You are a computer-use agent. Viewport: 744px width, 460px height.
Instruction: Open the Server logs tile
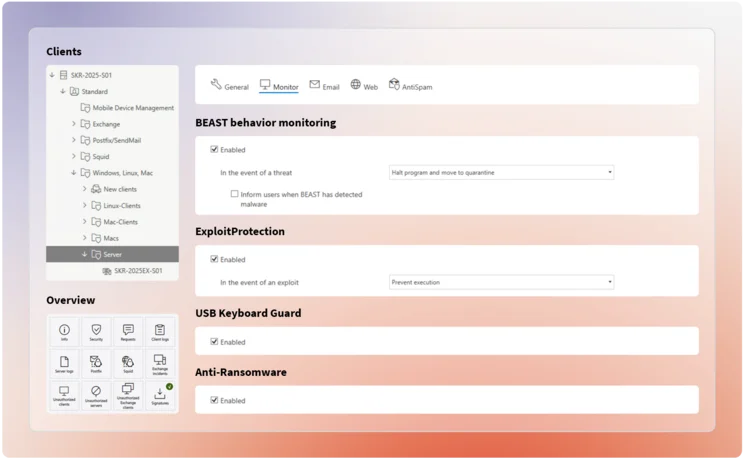tap(64, 364)
